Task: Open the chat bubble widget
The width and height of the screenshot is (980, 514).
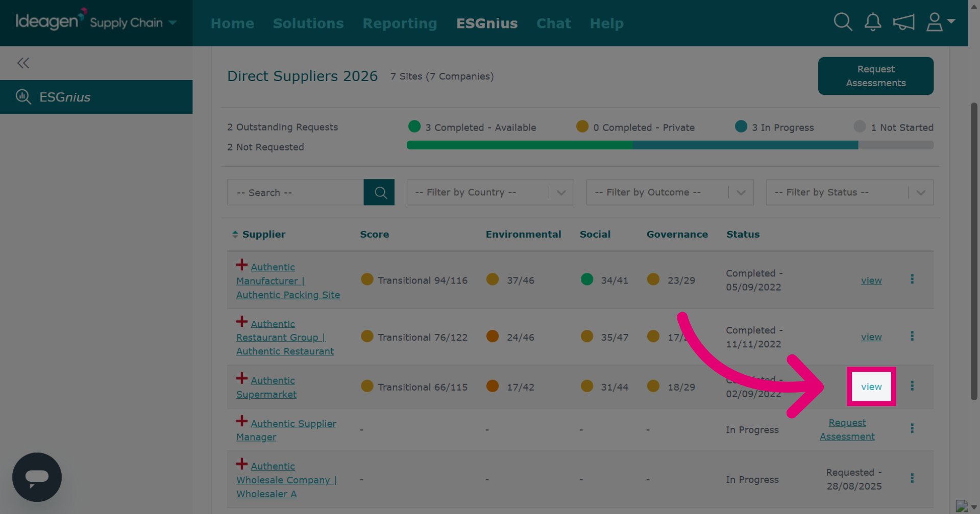Action: pos(37,477)
